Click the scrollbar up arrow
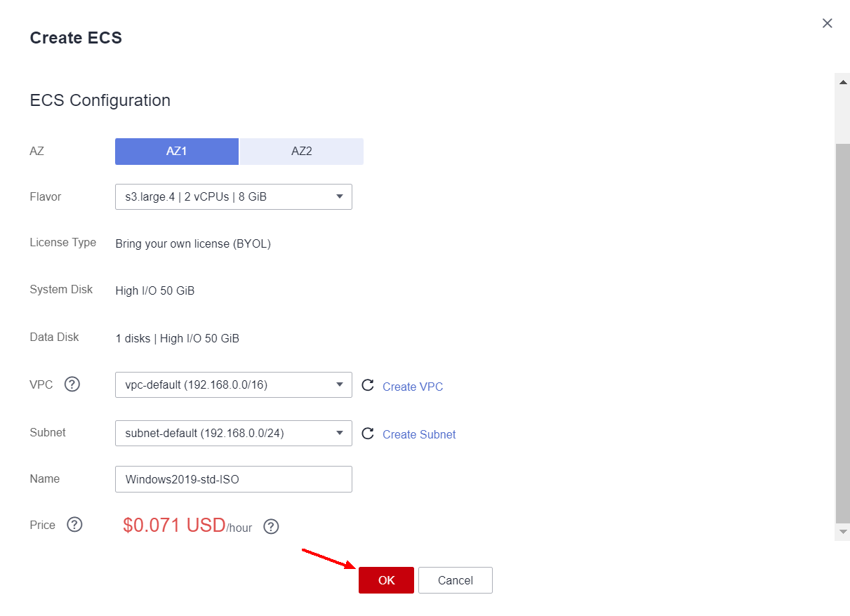Viewport: 850px width, 616px height. (844, 82)
